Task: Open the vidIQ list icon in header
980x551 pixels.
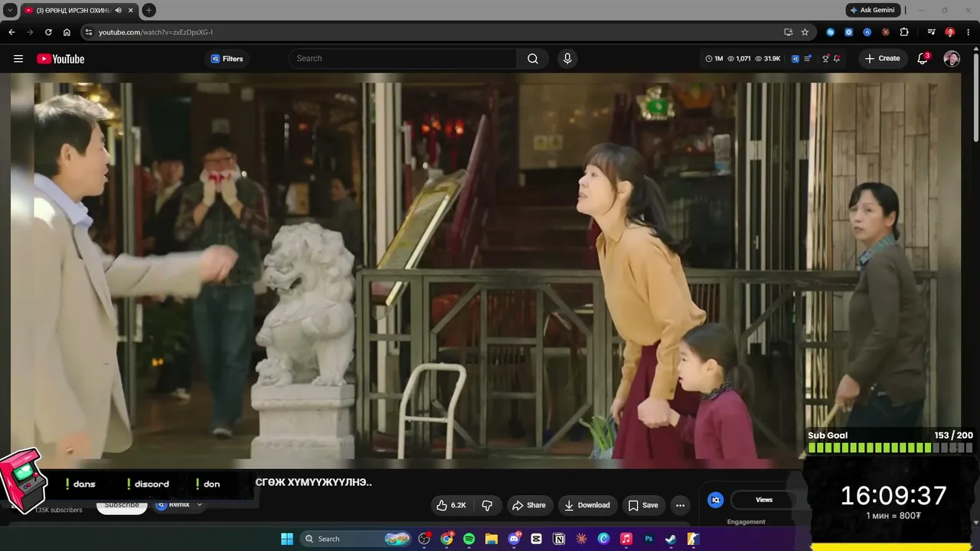Action: [x=808, y=59]
